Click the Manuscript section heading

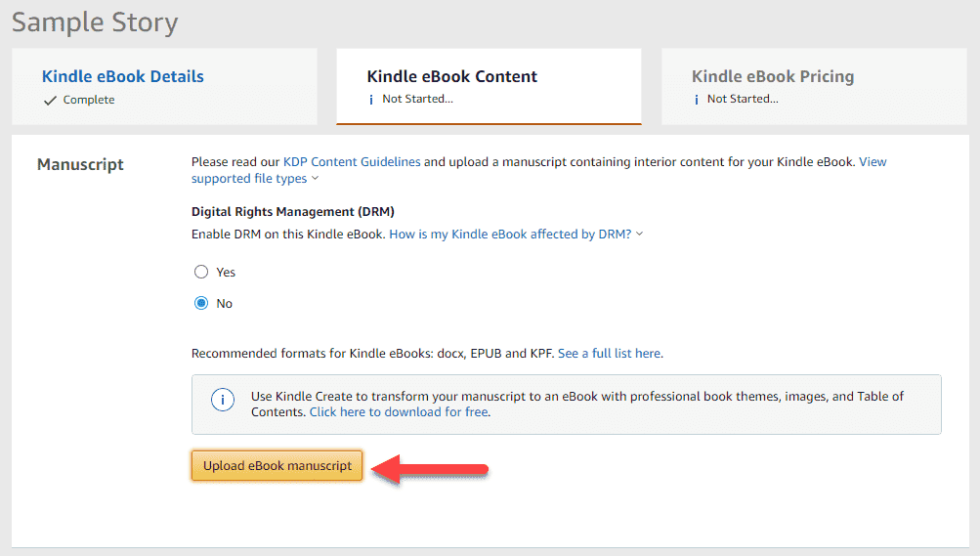tap(81, 164)
